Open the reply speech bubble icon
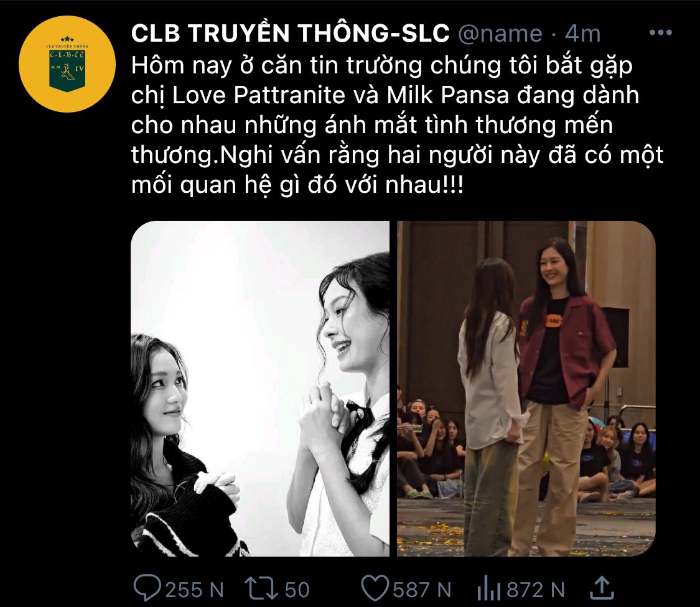The height and width of the screenshot is (607, 700). [x=147, y=589]
